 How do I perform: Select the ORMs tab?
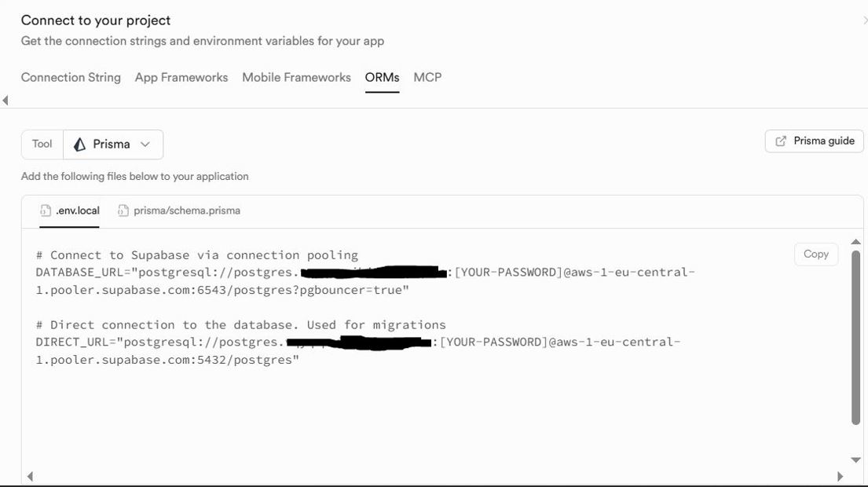pyautogui.click(x=382, y=77)
